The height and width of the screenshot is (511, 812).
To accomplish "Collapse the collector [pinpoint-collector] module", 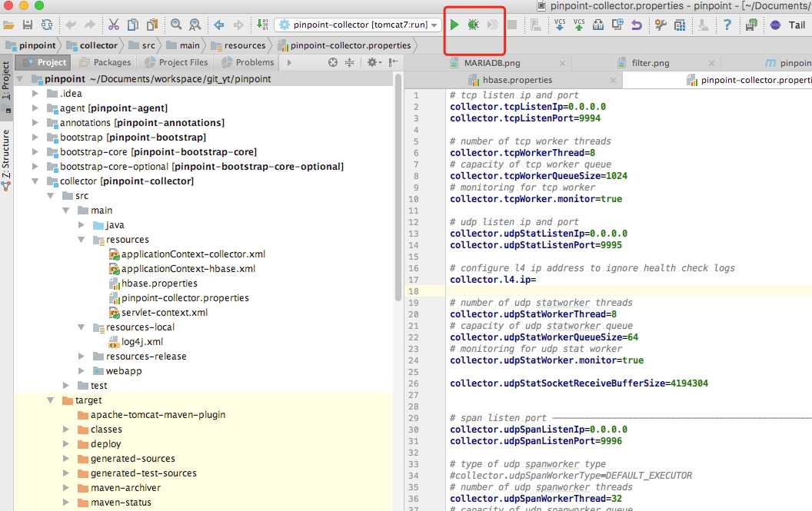I will (35, 181).
